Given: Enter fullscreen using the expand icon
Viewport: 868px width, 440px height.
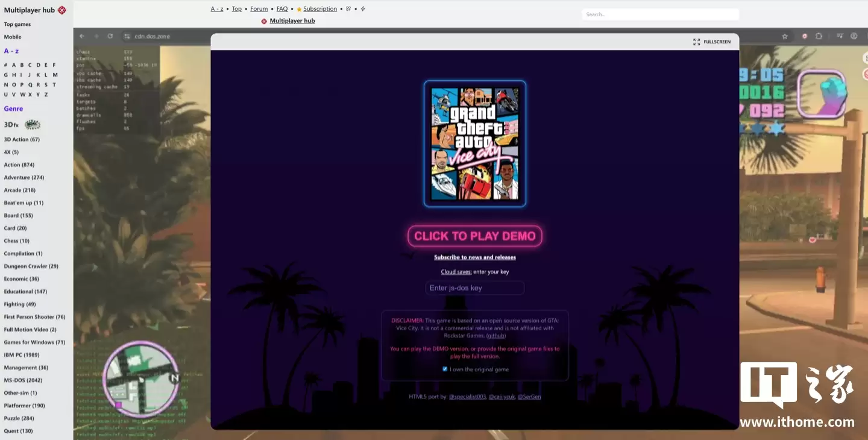Looking at the screenshot, I should click(x=697, y=42).
